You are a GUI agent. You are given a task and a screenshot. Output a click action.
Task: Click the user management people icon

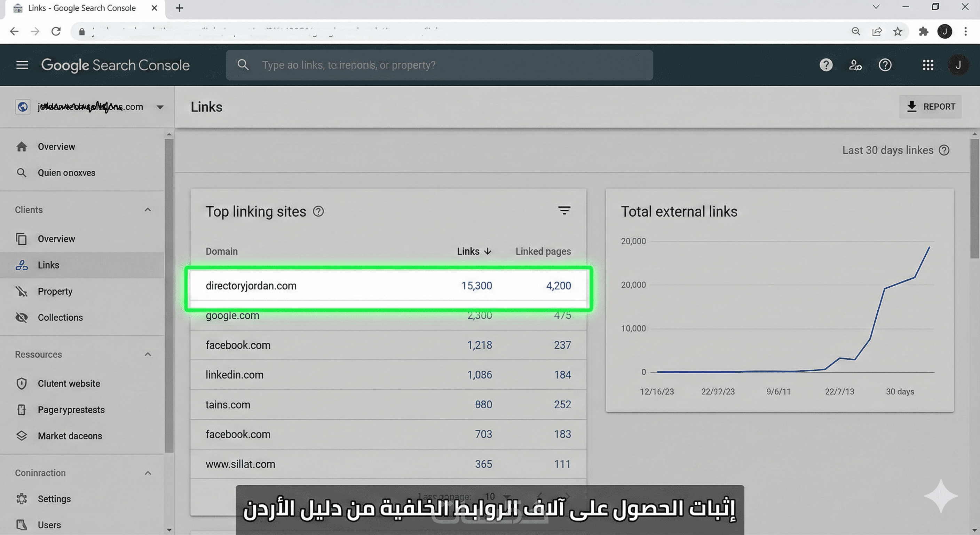coord(855,65)
